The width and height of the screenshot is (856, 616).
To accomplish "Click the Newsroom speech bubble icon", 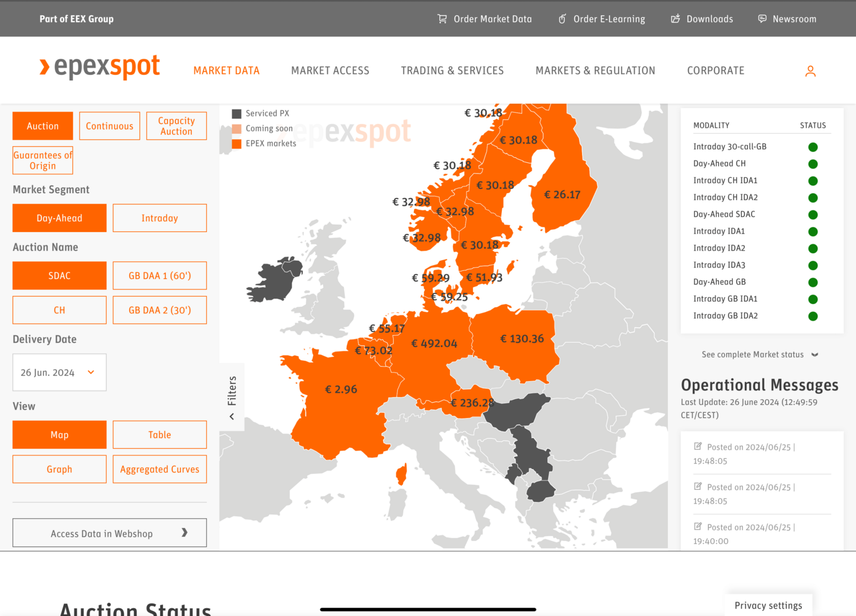I will click(762, 19).
